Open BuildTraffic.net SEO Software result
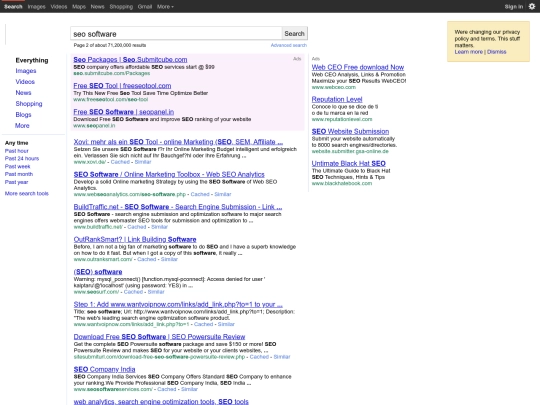This screenshot has width=540, height=405. (x=178, y=207)
